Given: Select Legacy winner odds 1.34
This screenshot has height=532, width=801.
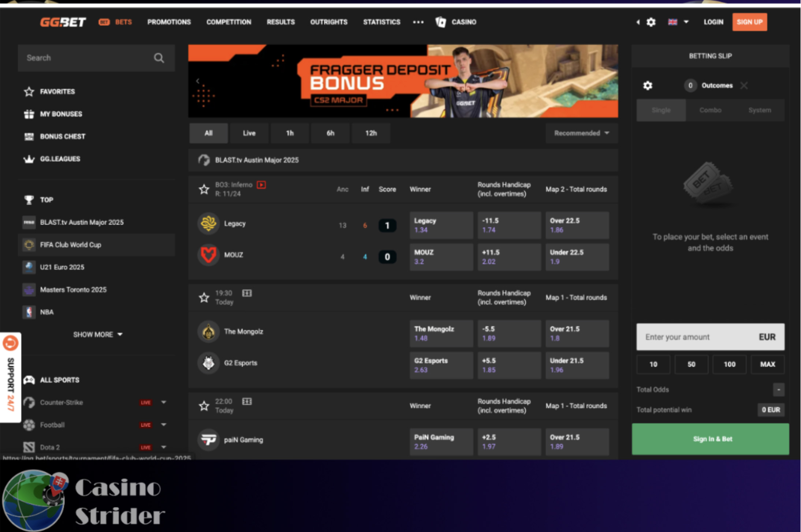Looking at the screenshot, I should [441, 225].
